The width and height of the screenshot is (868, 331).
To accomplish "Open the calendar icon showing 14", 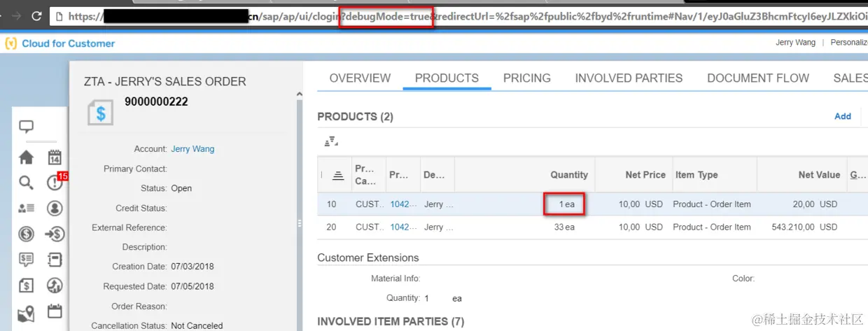I will click(x=55, y=157).
